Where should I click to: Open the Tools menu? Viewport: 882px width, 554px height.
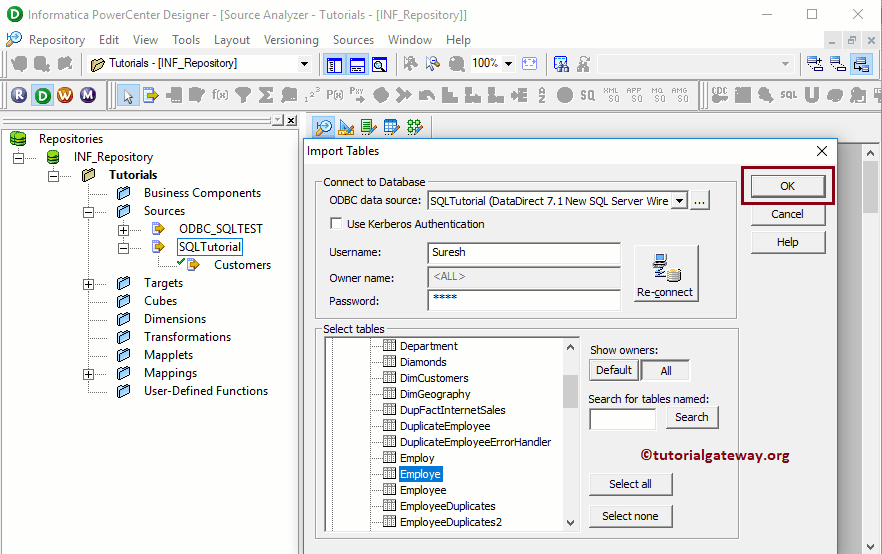[186, 40]
